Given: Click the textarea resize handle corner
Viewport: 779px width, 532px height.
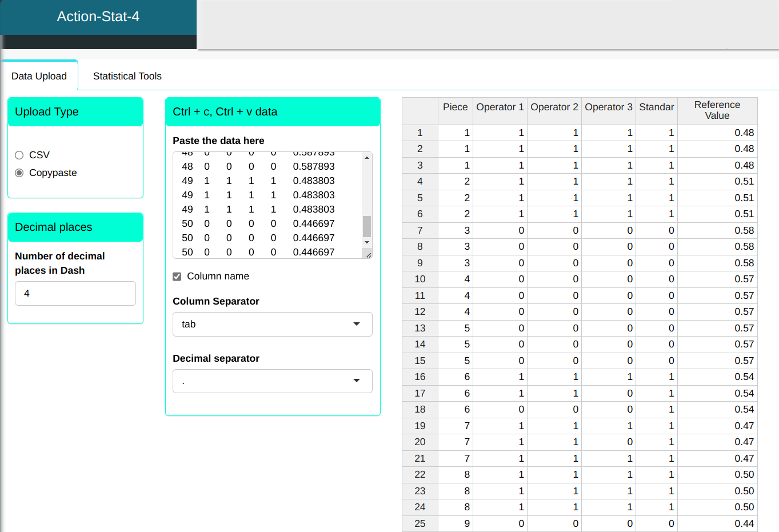Looking at the screenshot, I should pos(369,255).
